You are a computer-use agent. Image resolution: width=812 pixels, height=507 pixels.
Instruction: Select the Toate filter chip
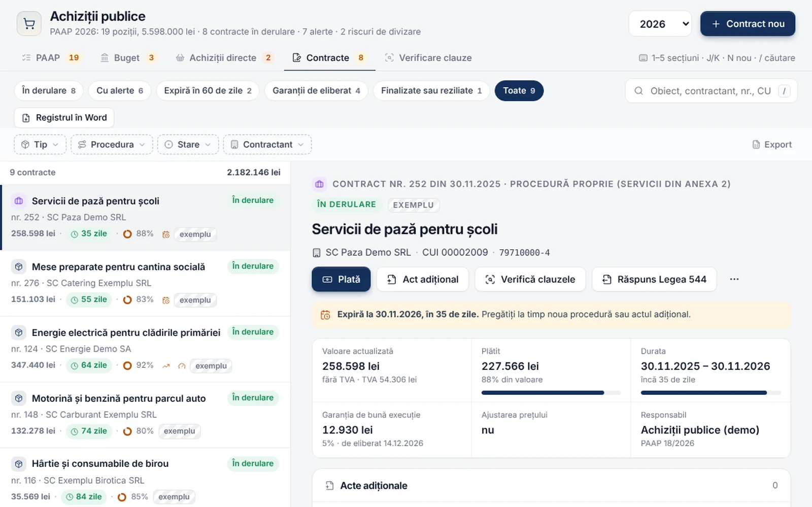tap(519, 90)
